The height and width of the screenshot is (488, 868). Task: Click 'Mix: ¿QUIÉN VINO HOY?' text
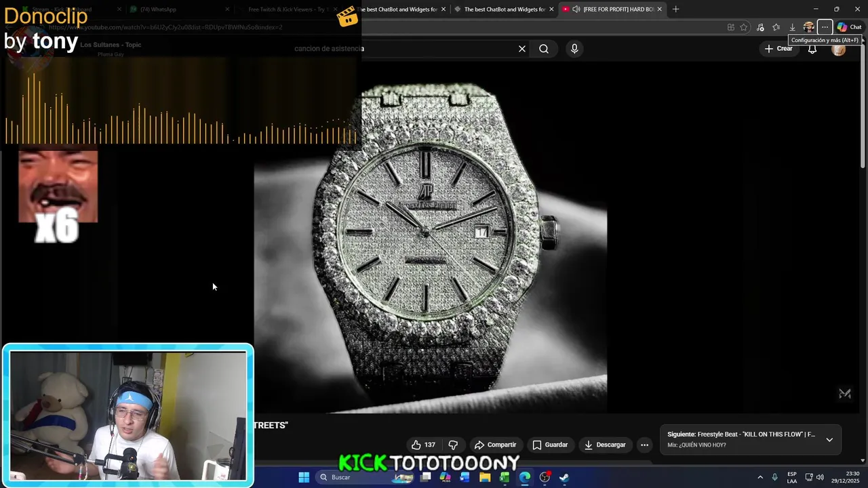click(696, 445)
